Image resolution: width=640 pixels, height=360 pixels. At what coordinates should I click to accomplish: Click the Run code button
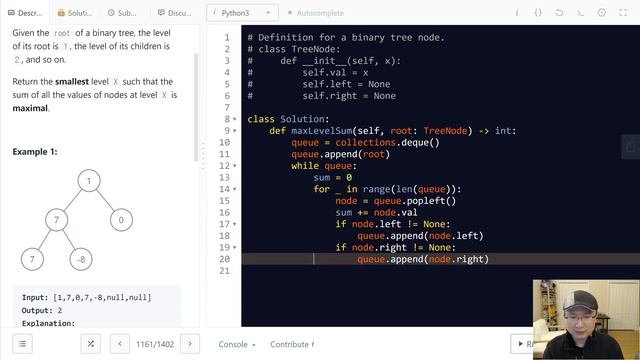522,344
